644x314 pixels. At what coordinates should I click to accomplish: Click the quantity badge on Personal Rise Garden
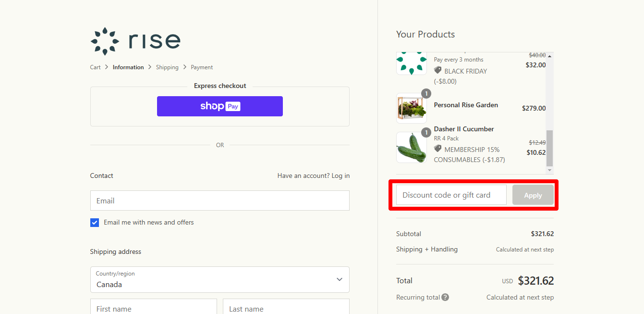pyautogui.click(x=426, y=93)
